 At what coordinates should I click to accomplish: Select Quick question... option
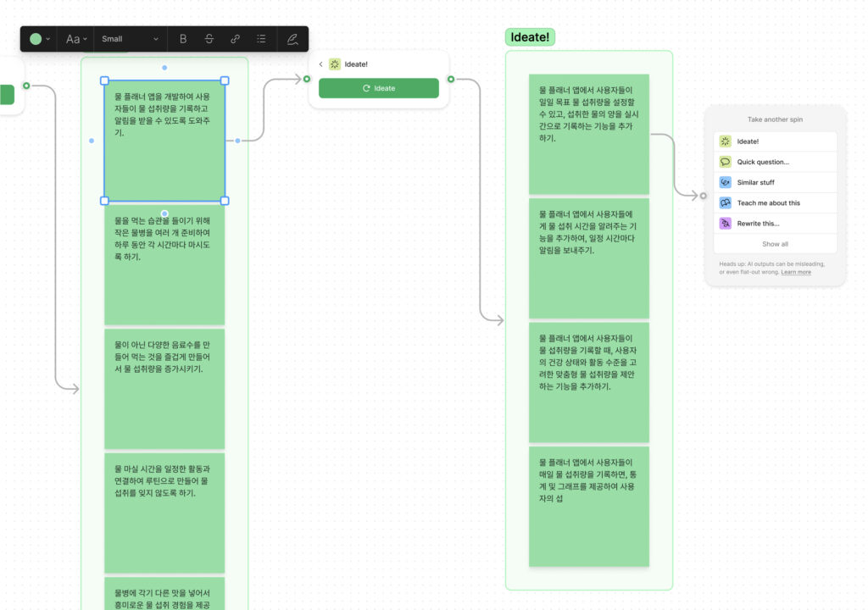pyautogui.click(x=775, y=162)
